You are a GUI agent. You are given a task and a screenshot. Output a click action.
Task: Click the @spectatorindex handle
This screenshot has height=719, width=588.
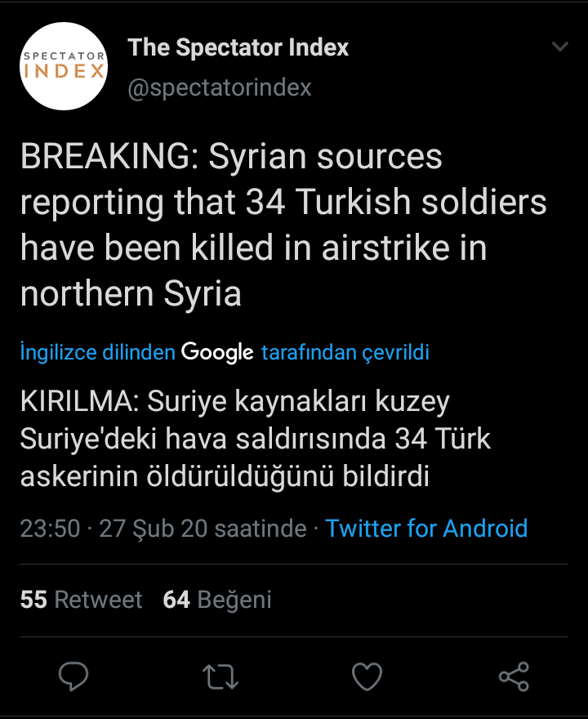pos(220,87)
